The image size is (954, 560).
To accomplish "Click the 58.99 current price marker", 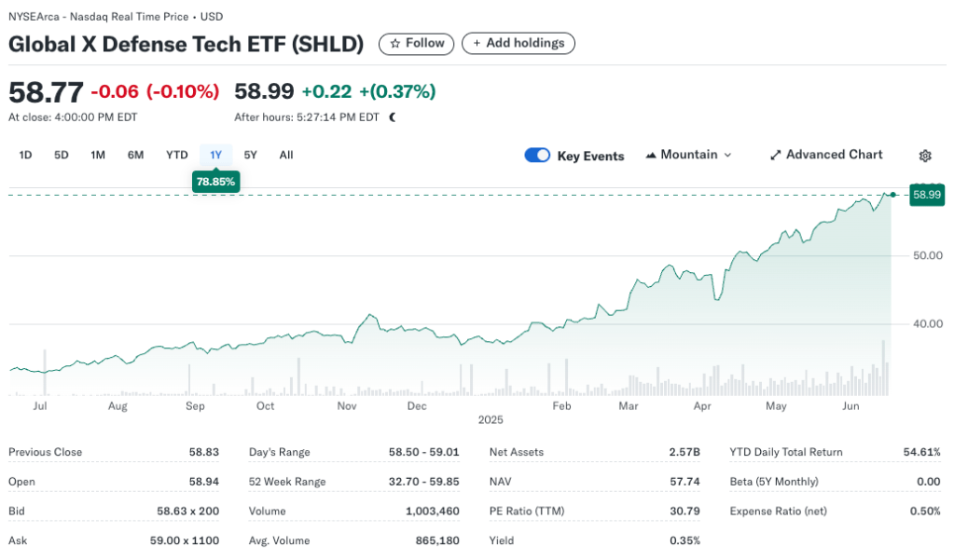I will (x=927, y=195).
